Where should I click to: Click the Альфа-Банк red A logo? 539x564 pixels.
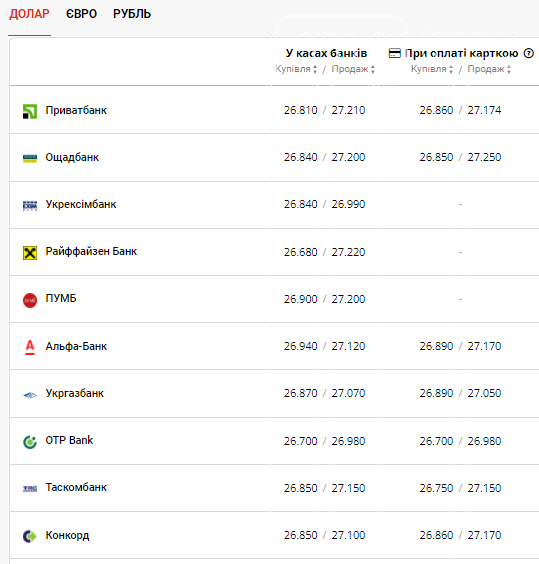click(30, 347)
